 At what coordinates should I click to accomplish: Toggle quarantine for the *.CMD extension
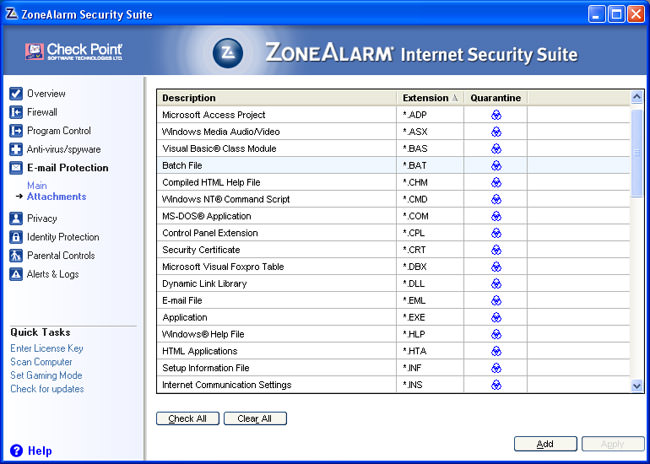(x=496, y=199)
